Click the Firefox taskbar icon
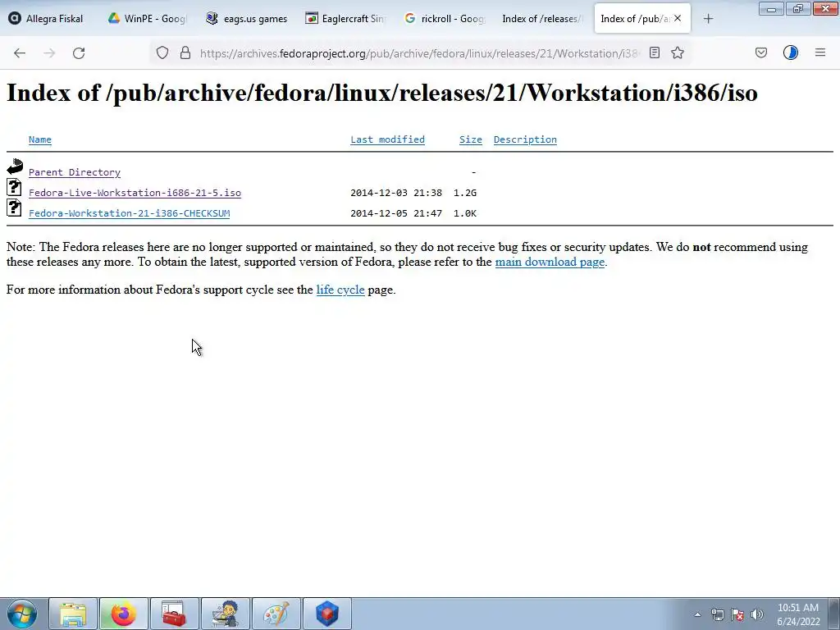The height and width of the screenshot is (630, 840). 123,614
